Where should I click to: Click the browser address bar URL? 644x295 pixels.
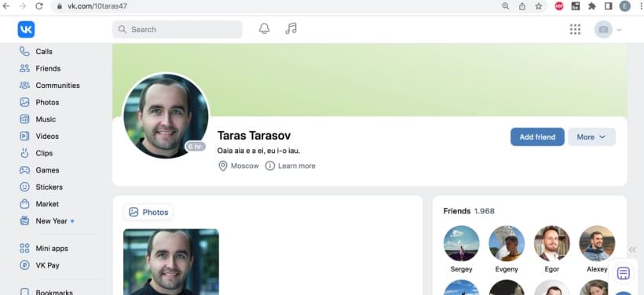click(97, 6)
